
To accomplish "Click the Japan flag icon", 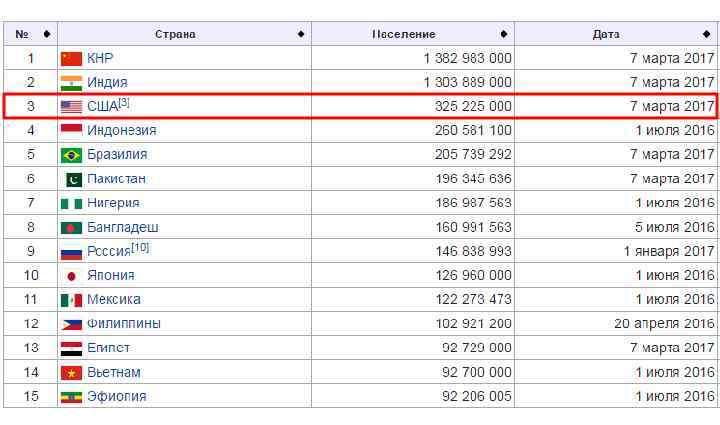I will point(71,276).
